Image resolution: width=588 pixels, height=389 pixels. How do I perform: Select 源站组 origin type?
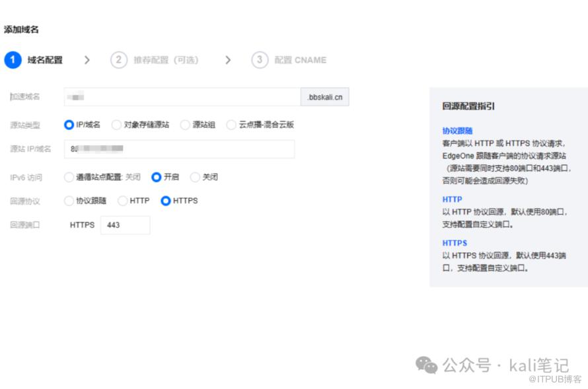tap(185, 125)
